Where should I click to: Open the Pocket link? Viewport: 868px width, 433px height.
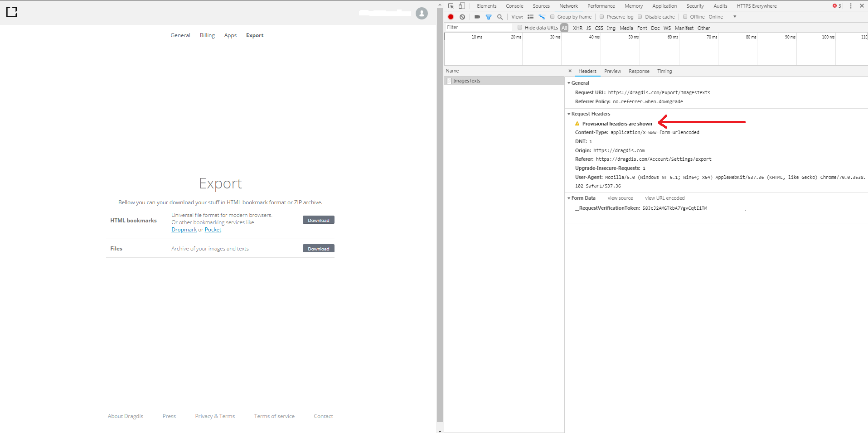pyautogui.click(x=213, y=230)
